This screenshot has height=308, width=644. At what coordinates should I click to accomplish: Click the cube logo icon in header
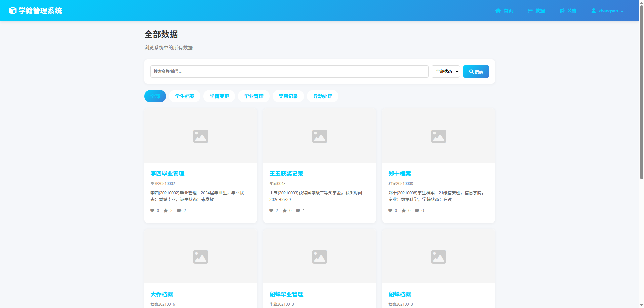coord(13,11)
